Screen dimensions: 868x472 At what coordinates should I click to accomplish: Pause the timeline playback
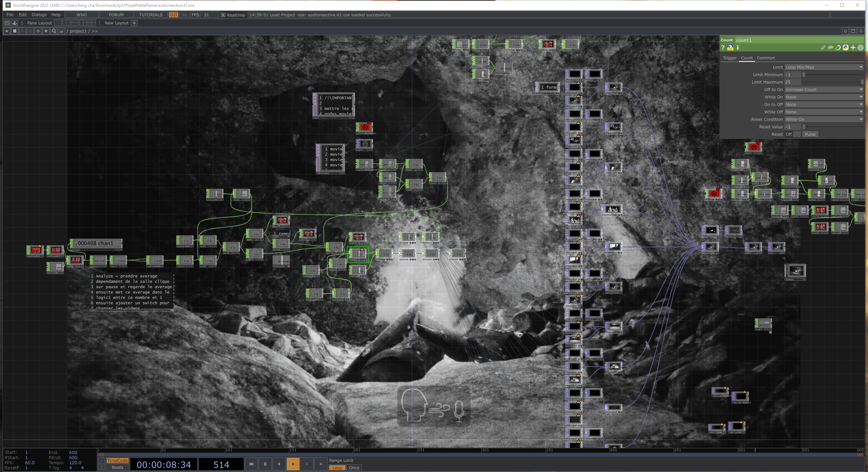[x=265, y=464]
